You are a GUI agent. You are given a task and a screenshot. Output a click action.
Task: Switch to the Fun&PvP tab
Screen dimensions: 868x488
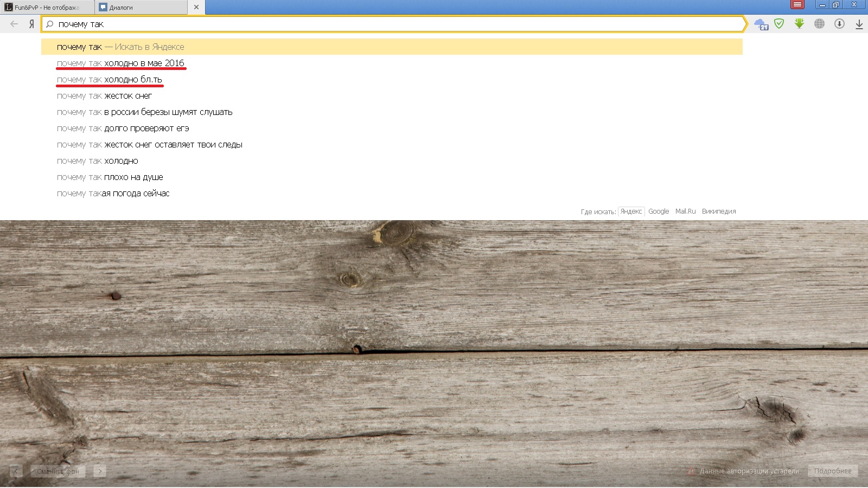[x=47, y=8]
